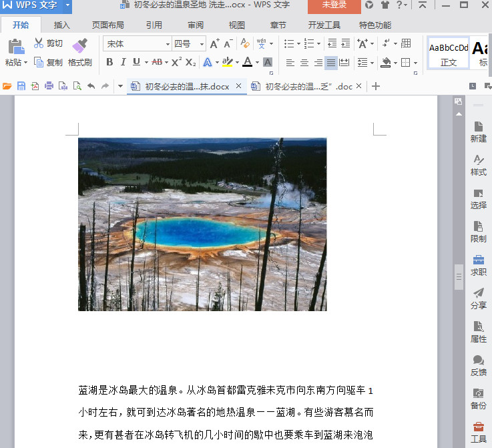492x448 pixels.
Task: Apply red font color A
Action: [x=247, y=61]
